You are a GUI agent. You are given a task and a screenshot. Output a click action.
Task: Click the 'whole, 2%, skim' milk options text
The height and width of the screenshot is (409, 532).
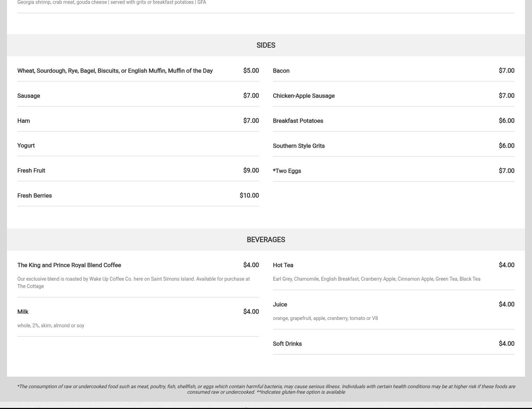pos(51,326)
